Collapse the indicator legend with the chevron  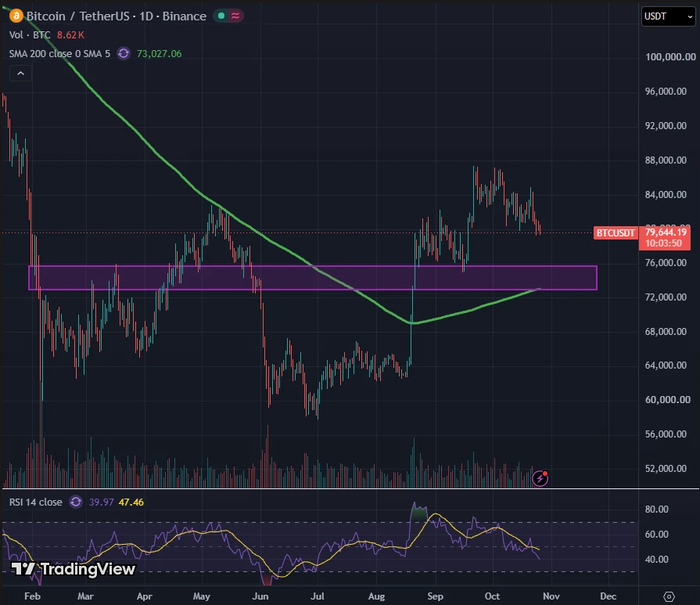coord(20,74)
